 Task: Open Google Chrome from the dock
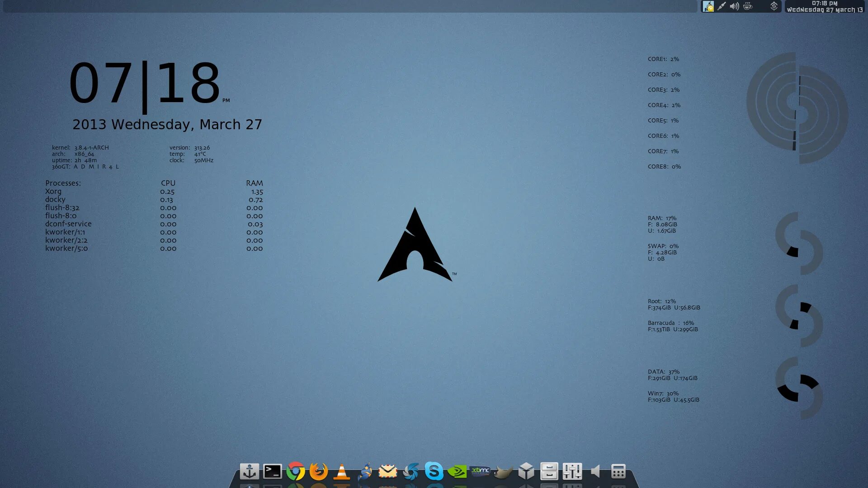click(x=296, y=471)
